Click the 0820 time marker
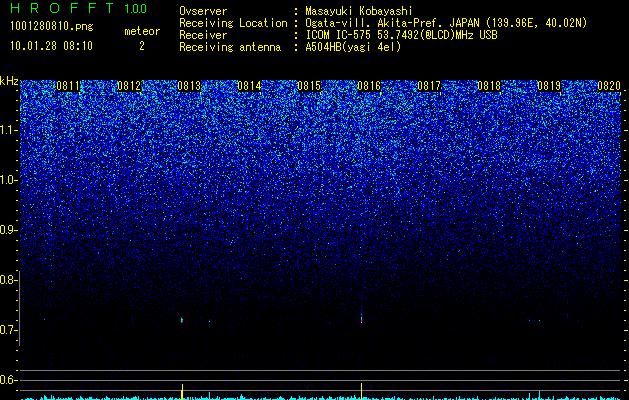The height and width of the screenshot is (400, 629). (609, 86)
